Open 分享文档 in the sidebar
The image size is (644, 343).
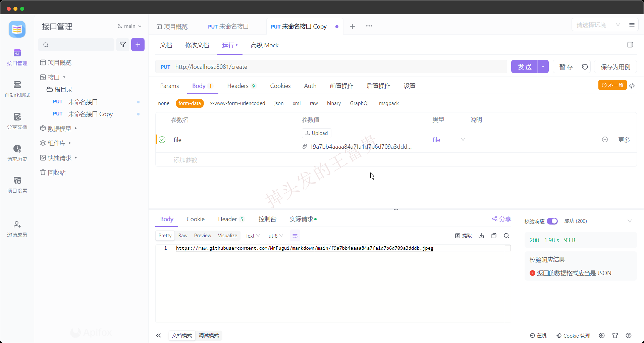pyautogui.click(x=17, y=121)
